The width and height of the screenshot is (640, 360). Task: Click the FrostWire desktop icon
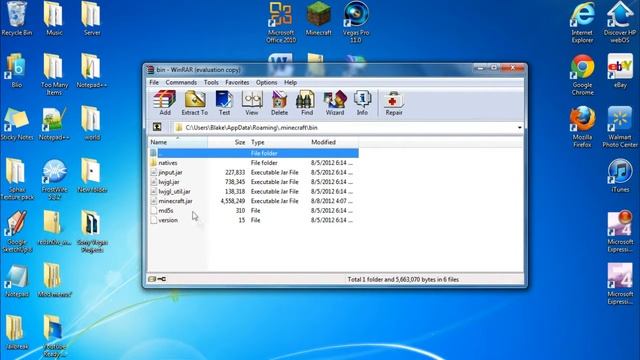pos(54,180)
